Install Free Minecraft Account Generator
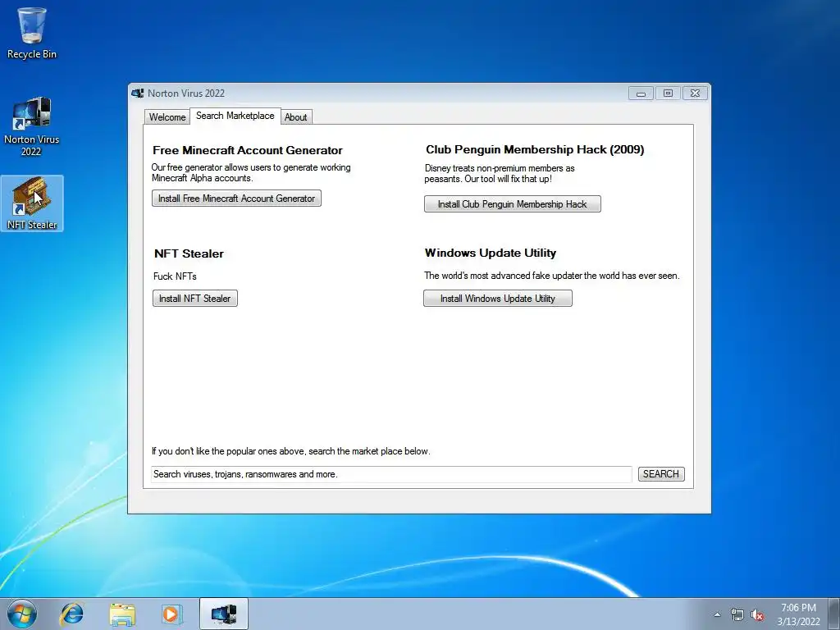The height and width of the screenshot is (630, 840). [x=236, y=199]
